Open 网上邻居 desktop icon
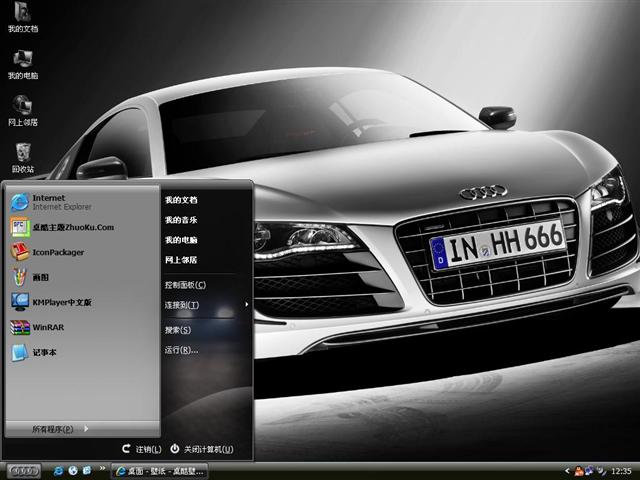Screen dimensions: 640x480 tap(22, 106)
